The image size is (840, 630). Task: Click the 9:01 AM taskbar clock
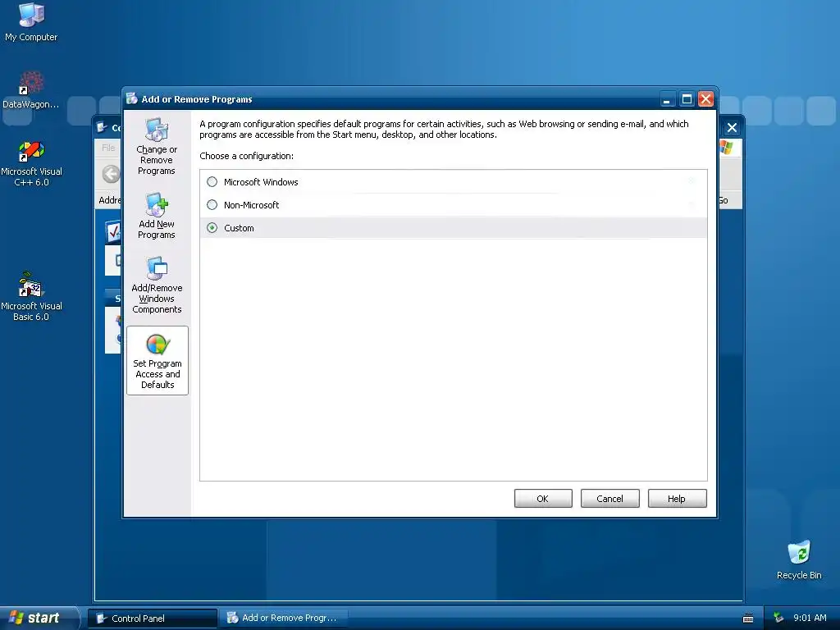(810, 618)
